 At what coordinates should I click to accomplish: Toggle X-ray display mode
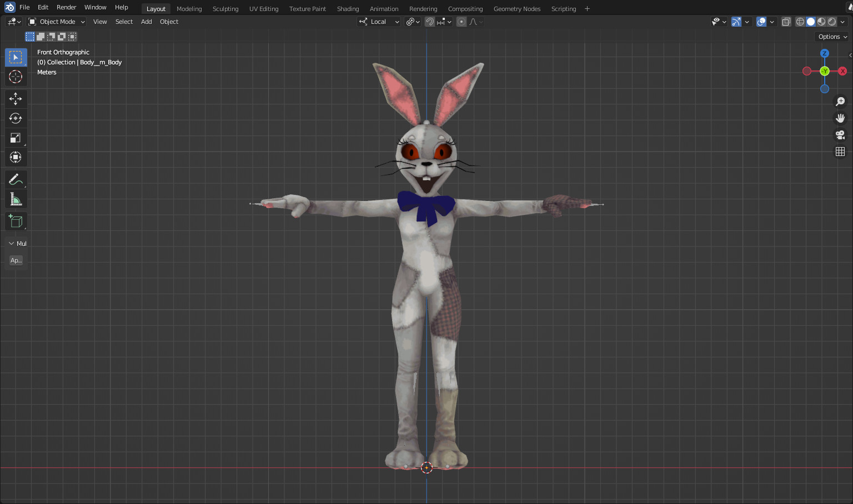[786, 22]
